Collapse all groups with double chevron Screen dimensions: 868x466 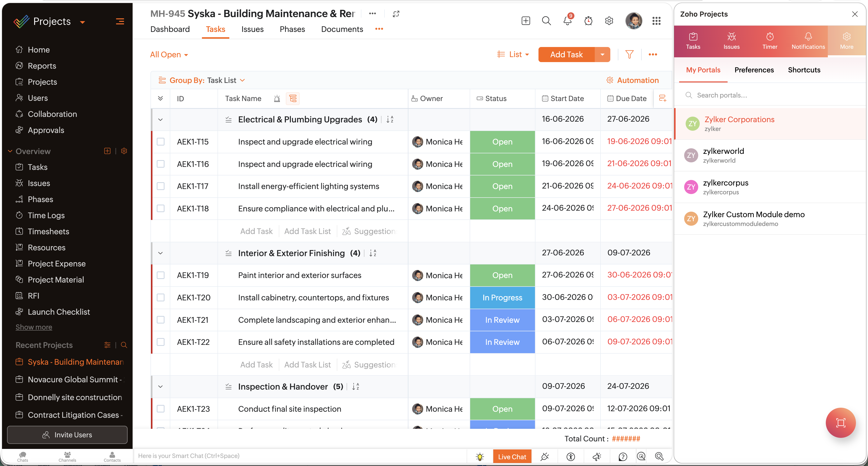point(160,99)
